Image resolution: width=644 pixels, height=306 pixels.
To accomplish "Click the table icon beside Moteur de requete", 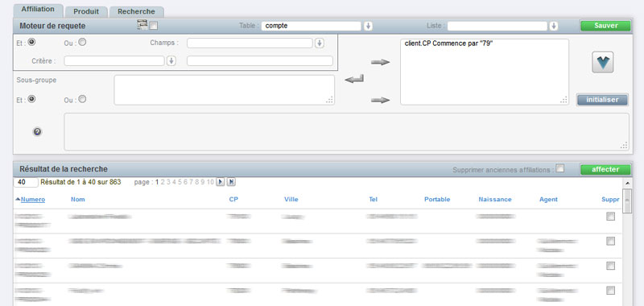I will pyautogui.click(x=142, y=25).
